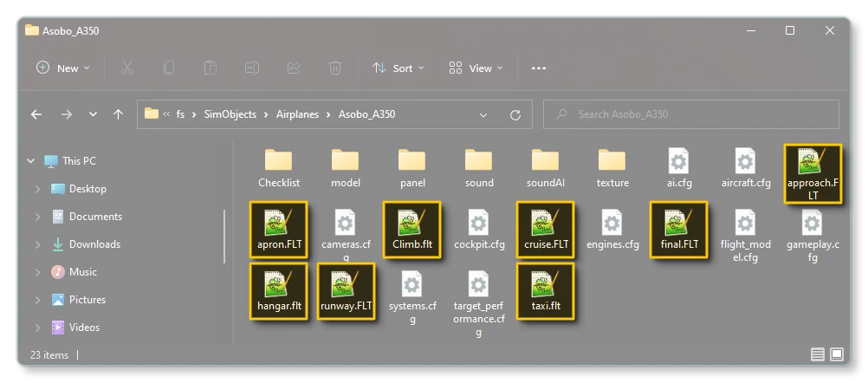Viewport: 868px width, 383px height.
Task: Click the Copy icon in toolbar
Action: coord(169,68)
